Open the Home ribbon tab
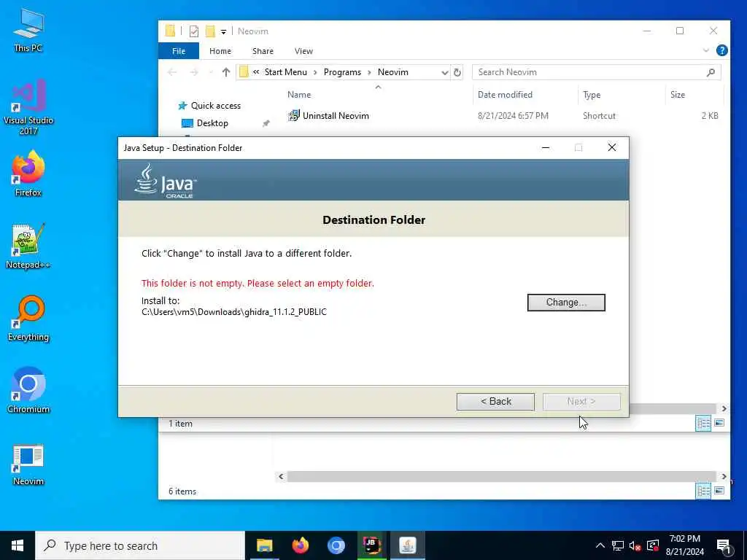The width and height of the screenshot is (747, 560). pyautogui.click(x=220, y=51)
